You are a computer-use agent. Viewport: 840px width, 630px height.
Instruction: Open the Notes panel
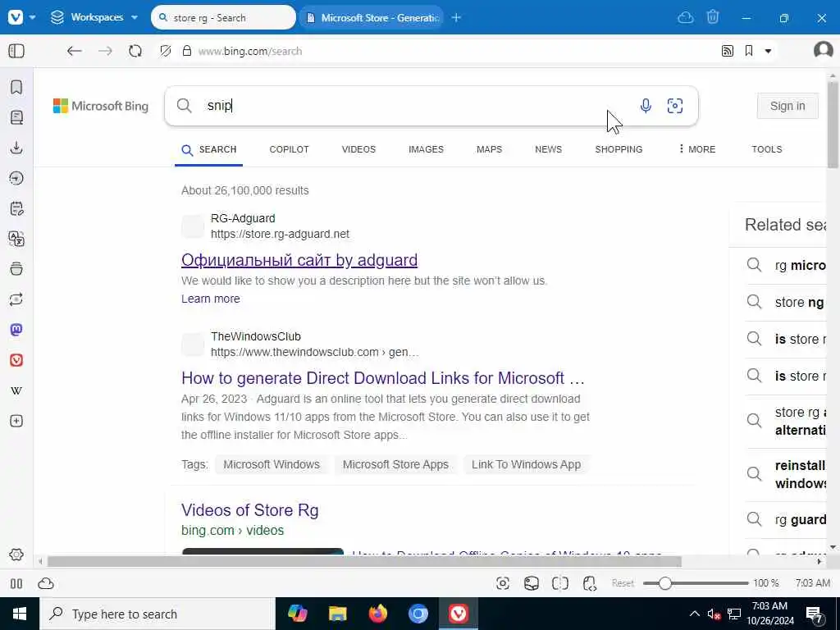[x=16, y=208]
